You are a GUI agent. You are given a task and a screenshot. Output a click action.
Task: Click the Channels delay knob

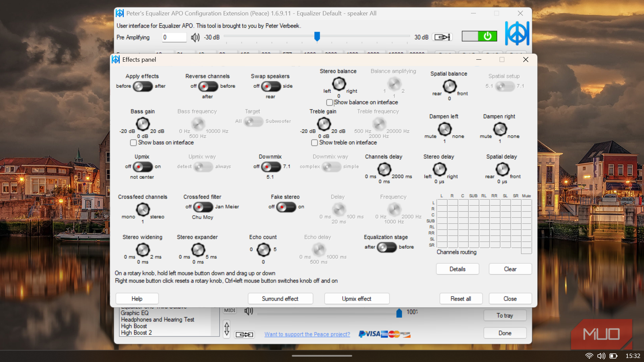coord(384,169)
